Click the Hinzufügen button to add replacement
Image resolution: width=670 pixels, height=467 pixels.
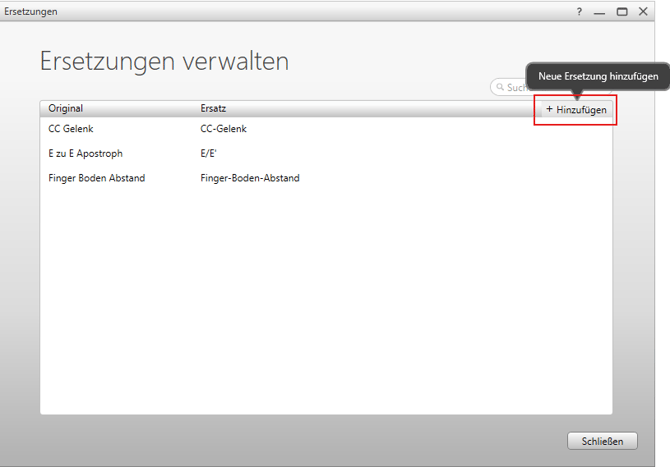point(576,110)
